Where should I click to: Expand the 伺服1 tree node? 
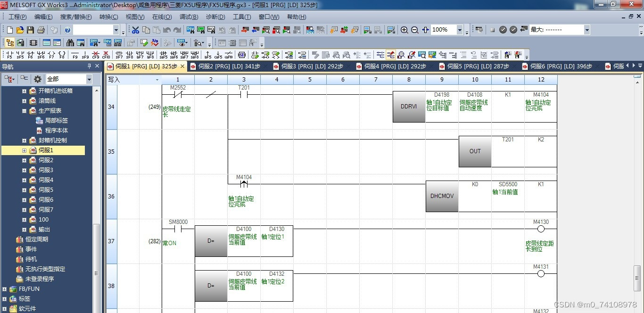25,150
